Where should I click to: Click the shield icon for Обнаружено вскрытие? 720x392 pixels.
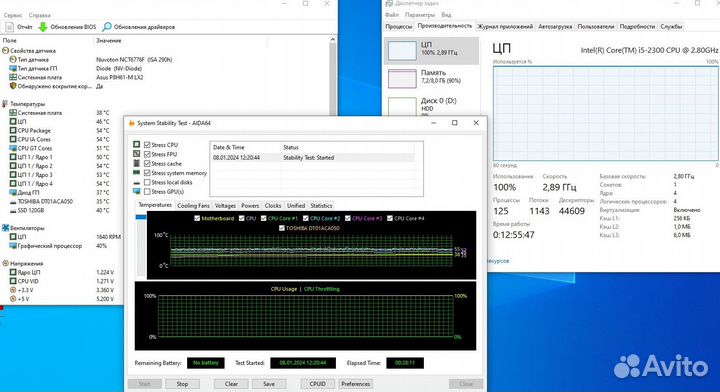[x=13, y=86]
